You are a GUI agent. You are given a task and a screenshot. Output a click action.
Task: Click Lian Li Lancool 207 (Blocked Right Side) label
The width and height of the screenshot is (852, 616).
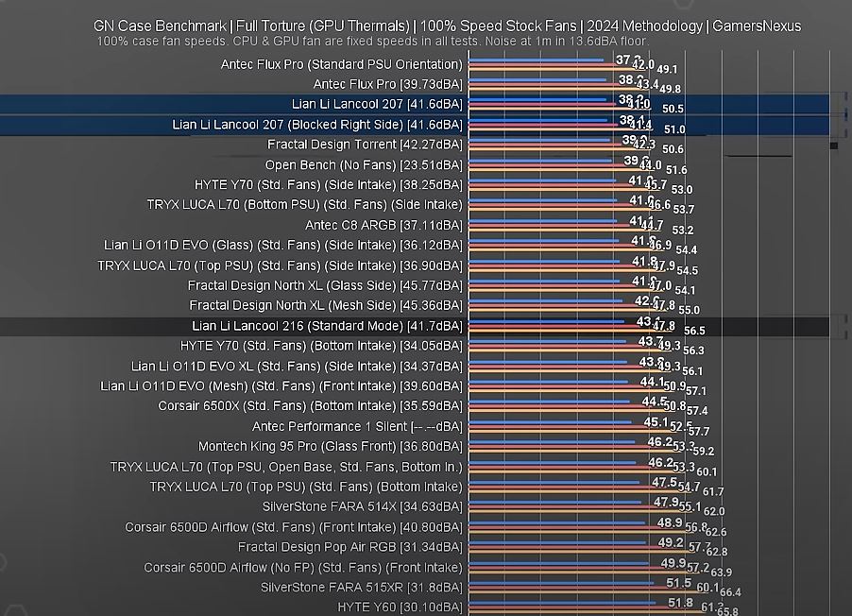317,125
